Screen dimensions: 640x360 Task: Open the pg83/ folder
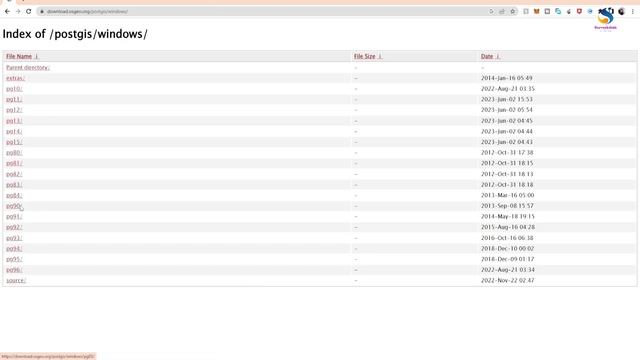(x=14, y=185)
